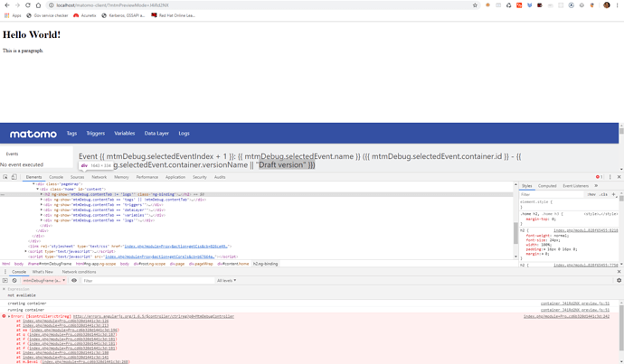Open Kerberos GSSAPI bookmark
Viewport: 624px width, 364px height.
(123, 15)
